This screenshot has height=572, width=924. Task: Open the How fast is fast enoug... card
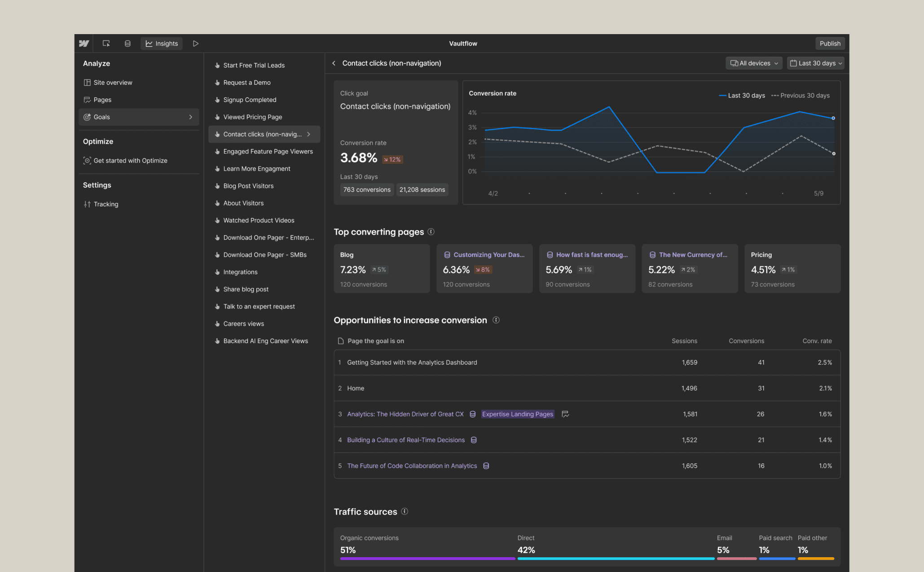[x=587, y=268]
